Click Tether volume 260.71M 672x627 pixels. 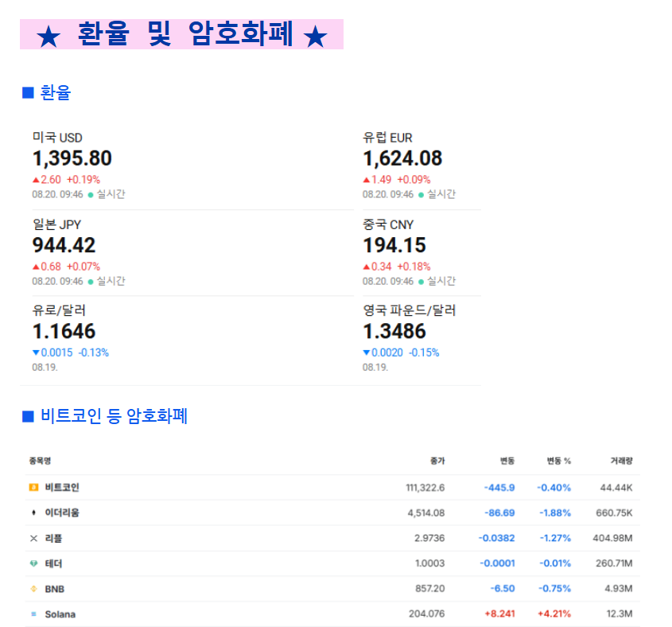[x=614, y=563]
